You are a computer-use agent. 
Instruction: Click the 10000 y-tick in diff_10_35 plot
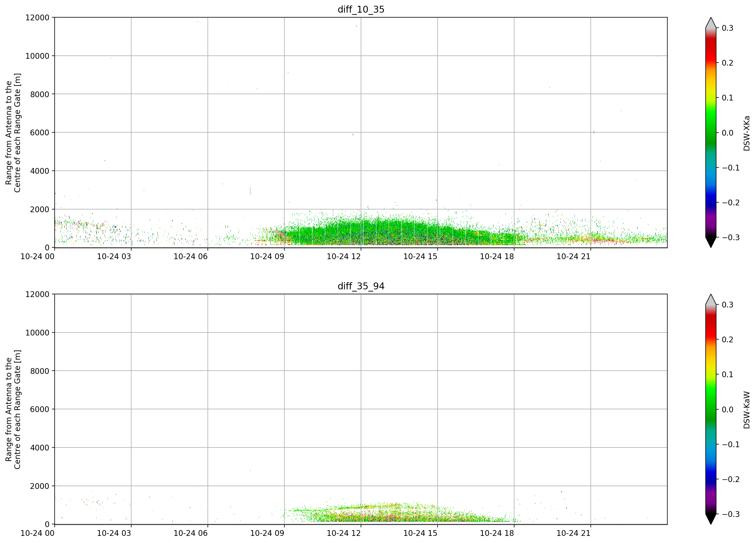pyautogui.click(x=37, y=56)
